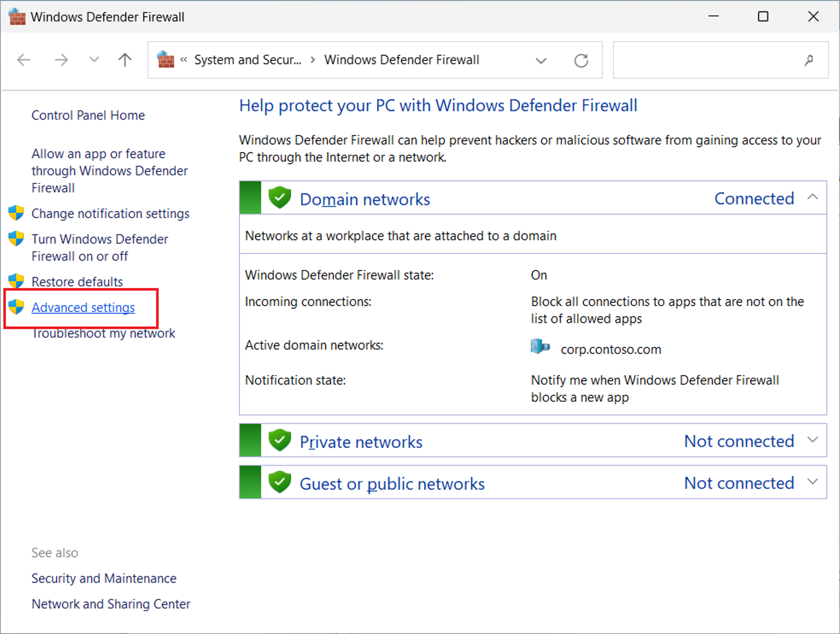
Task: Collapse Domain networks section chevron
Action: point(812,197)
